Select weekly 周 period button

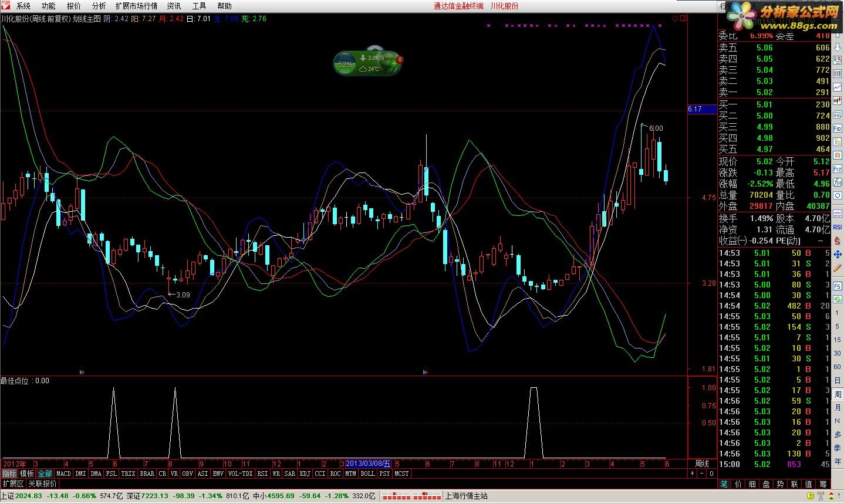838,394
